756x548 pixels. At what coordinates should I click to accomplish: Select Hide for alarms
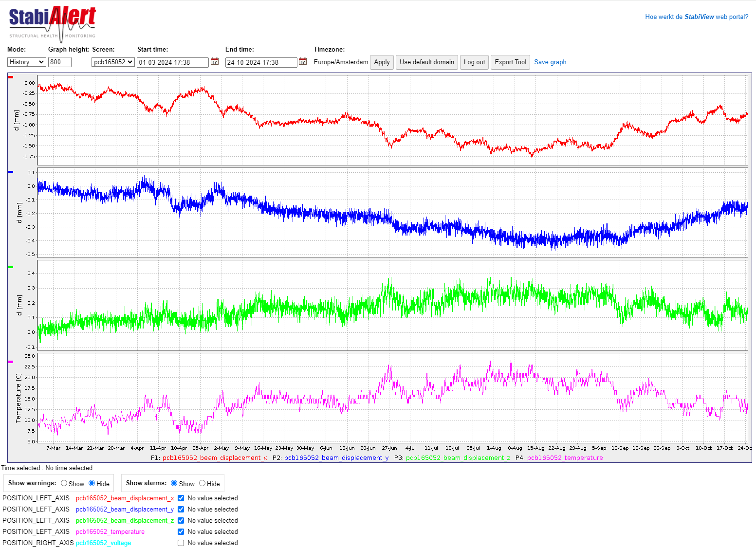[x=203, y=483]
